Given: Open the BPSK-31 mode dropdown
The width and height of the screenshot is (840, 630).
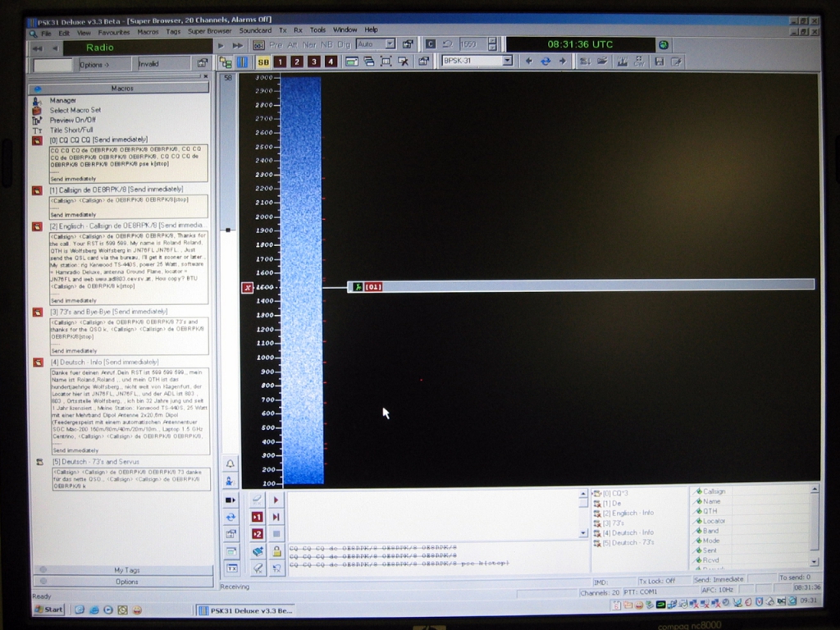Looking at the screenshot, I should 507,61.
